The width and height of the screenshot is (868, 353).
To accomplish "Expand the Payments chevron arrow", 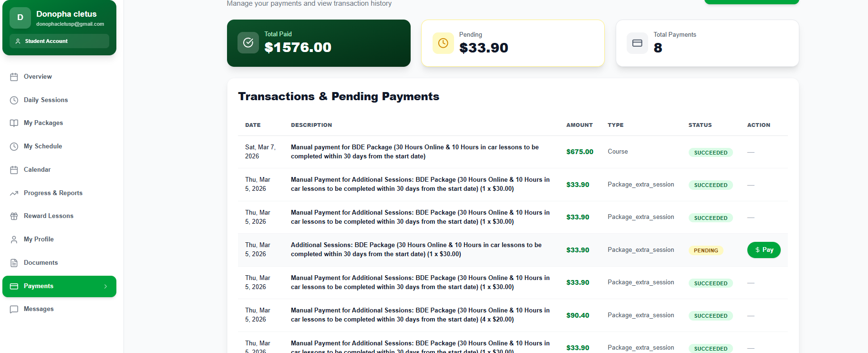I will tap(105, 286).
